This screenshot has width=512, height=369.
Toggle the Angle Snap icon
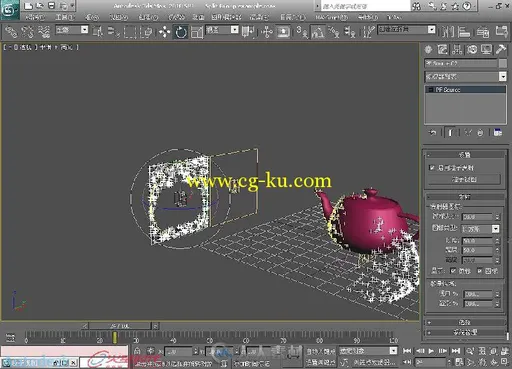(x=318, y=32)
